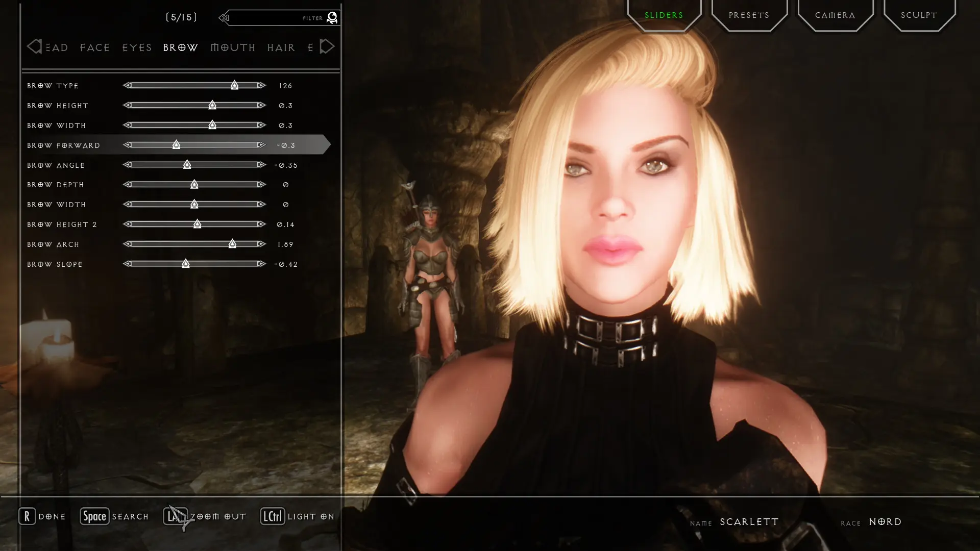The image size is (980, 551).
Task: Click the SLIDERS tab icon
Action: (664, 15)
